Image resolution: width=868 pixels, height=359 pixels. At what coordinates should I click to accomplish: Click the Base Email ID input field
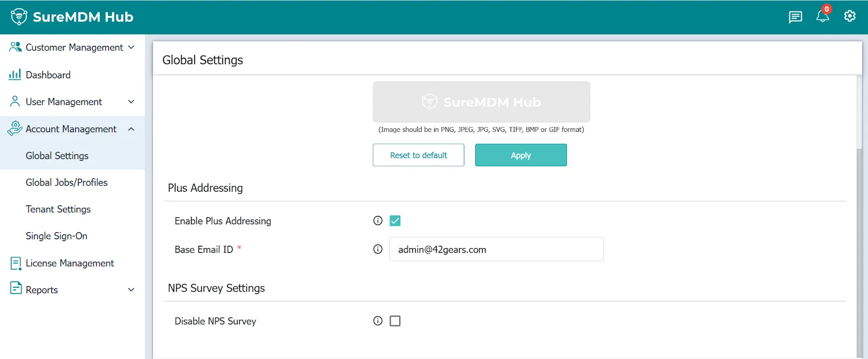tap(496, 249)
